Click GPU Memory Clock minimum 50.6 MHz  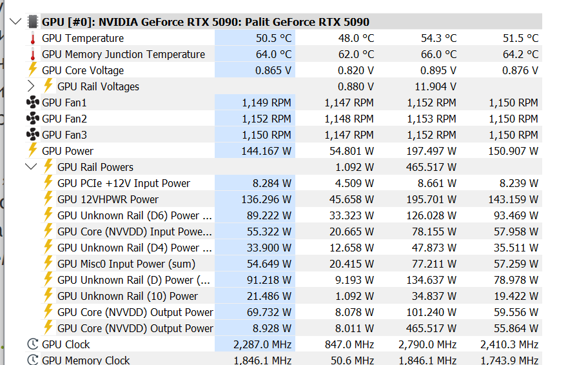click(x=352, y=360)
